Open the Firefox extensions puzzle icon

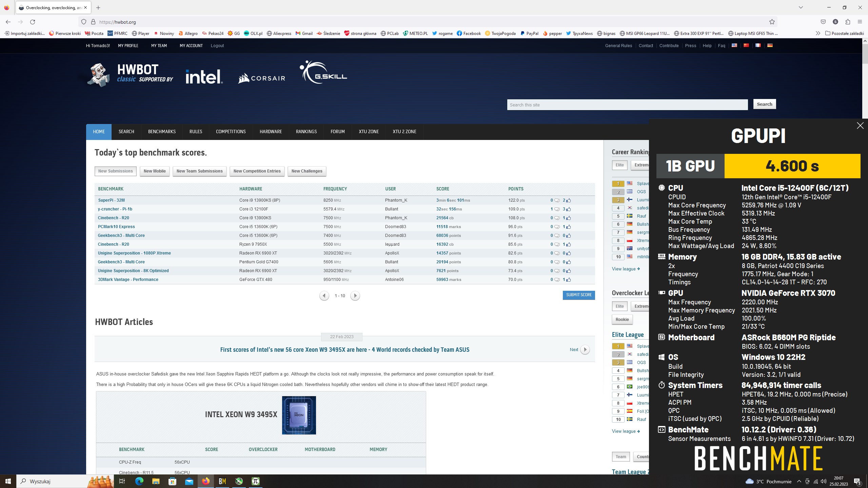(x=848, y=22)
